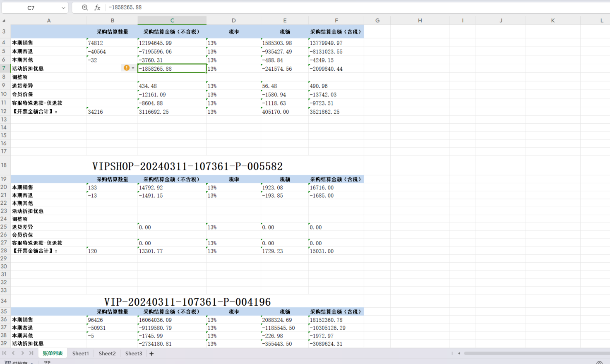Click the orange error warning icon
The height and width of the screenshot is (364, 610).
click(x=127, y=68)
